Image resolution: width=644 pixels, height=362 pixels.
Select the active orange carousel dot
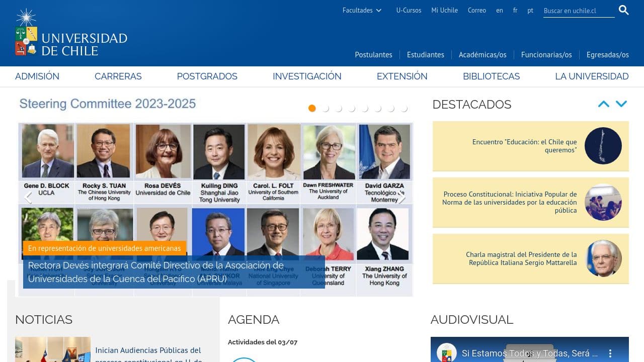(x=312, y=108)
